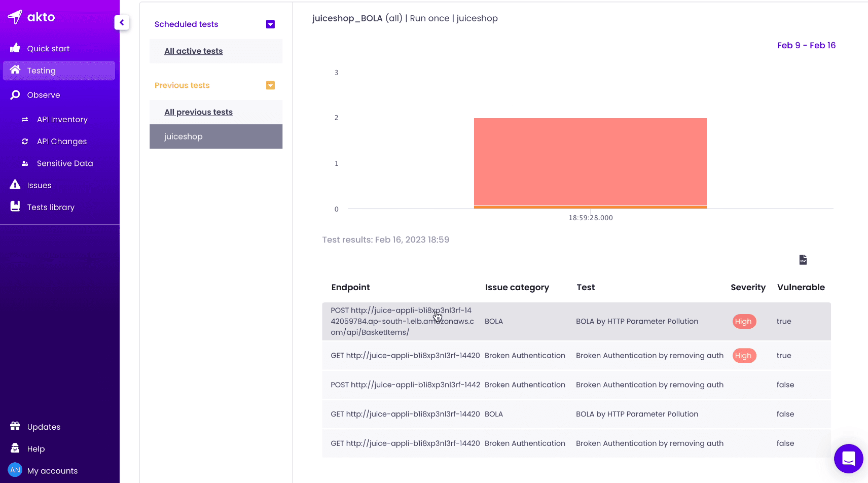The image size is (868, 483).
Task: Click the red bar in the chart
Action: click(590, 162)
